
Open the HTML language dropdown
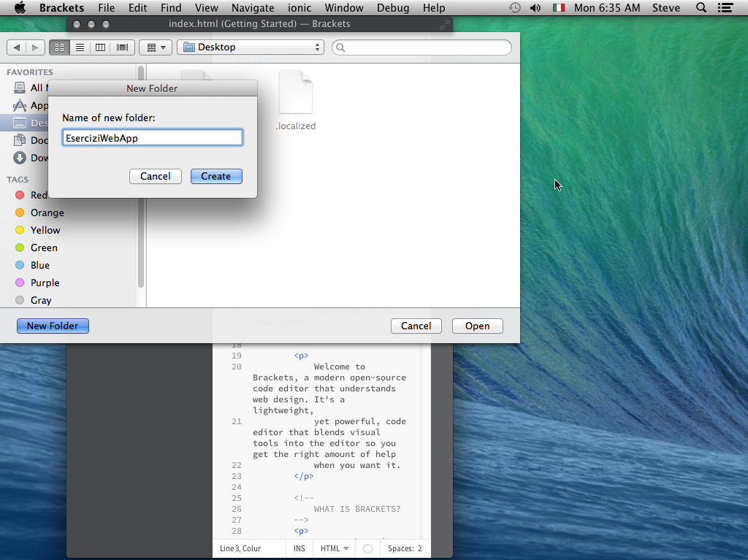(x=335, y=548)
